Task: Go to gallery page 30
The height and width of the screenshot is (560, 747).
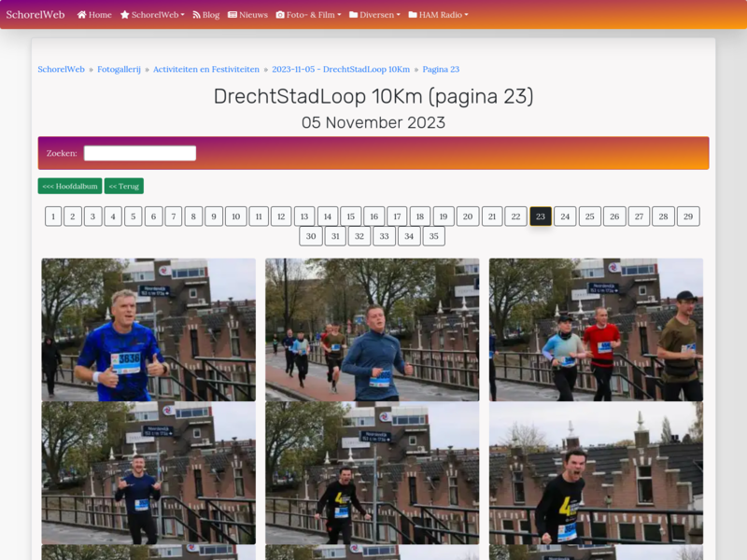Action: coord(311,236)
